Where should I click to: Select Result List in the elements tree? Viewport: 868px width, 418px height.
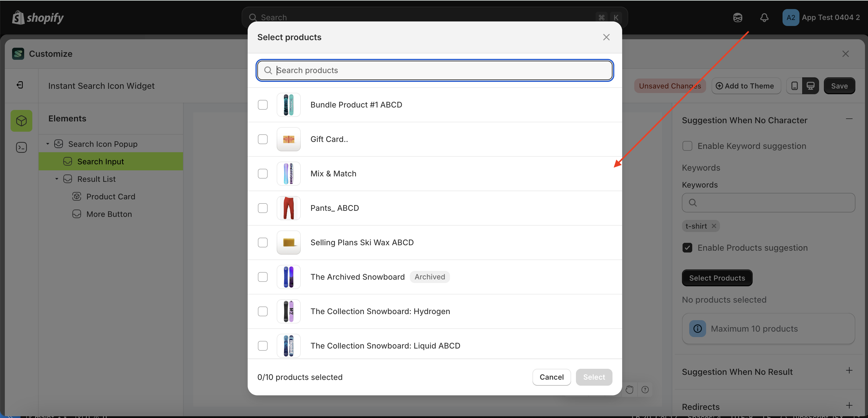point(97,179)
